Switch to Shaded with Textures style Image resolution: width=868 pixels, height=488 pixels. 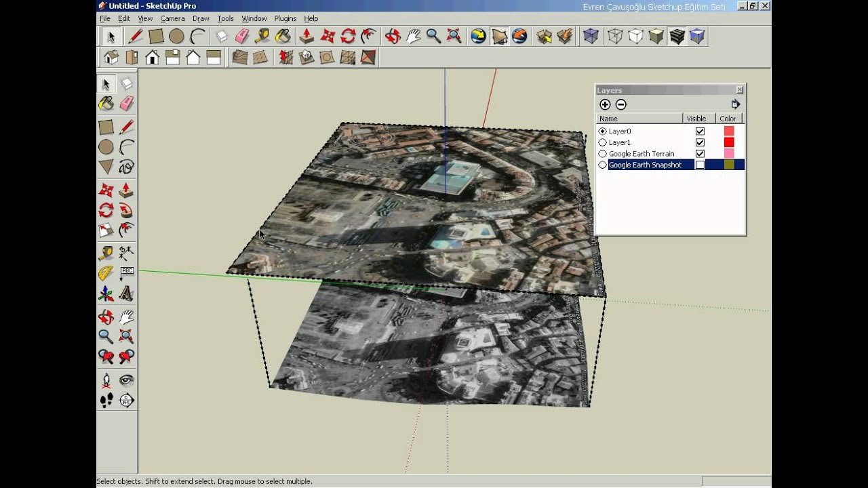click(677, 36)
